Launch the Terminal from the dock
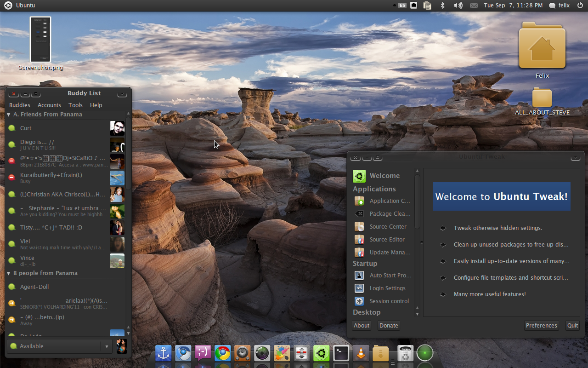Viewport: 588px width, 368px height. point(341,353)
